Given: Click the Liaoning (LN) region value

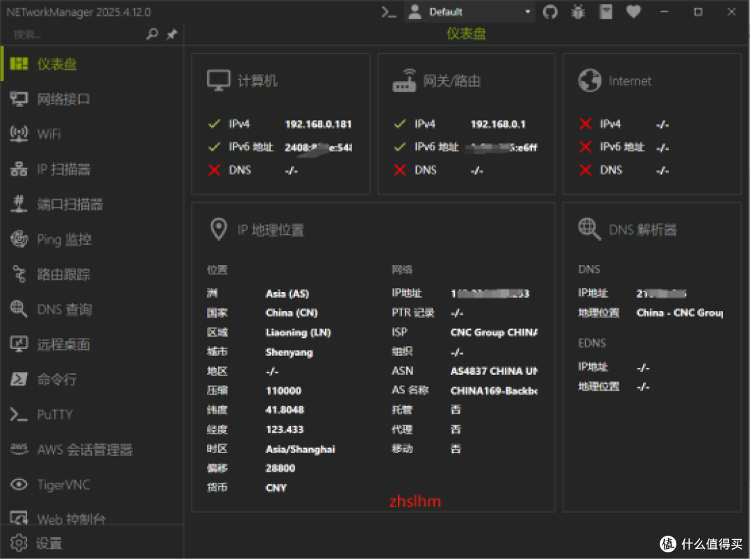Looking at the screenshot, I should point(298,332).
